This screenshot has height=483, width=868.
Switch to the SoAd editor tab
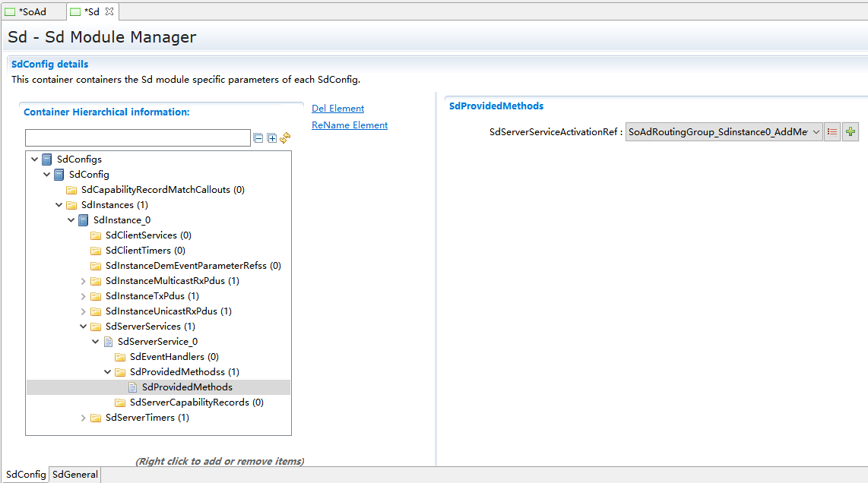point(32,11)
